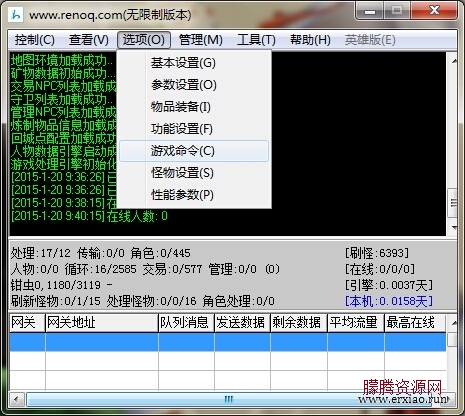Click the 发送数据 column header

tap(242, 323)
